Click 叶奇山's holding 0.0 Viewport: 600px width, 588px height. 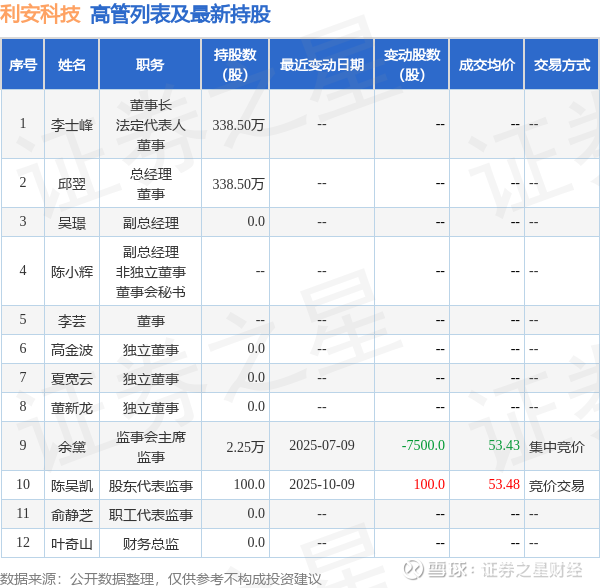coord(256,542)
